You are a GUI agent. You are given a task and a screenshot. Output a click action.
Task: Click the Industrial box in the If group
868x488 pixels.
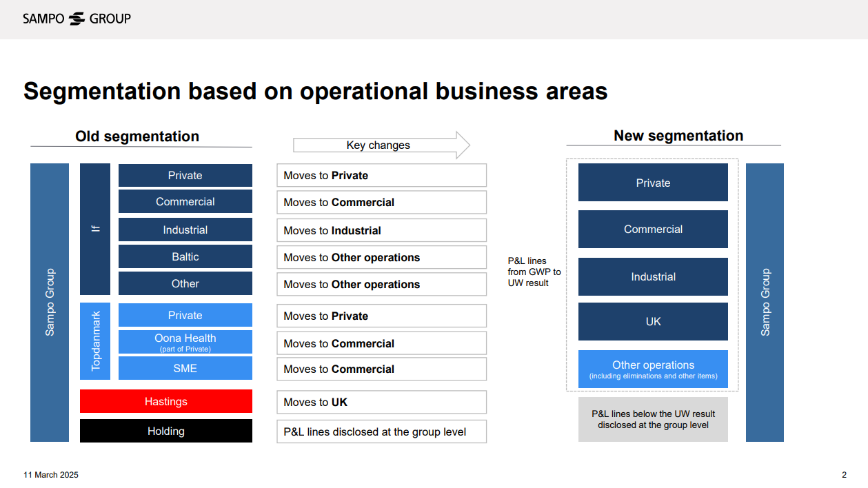click(185, 230)
